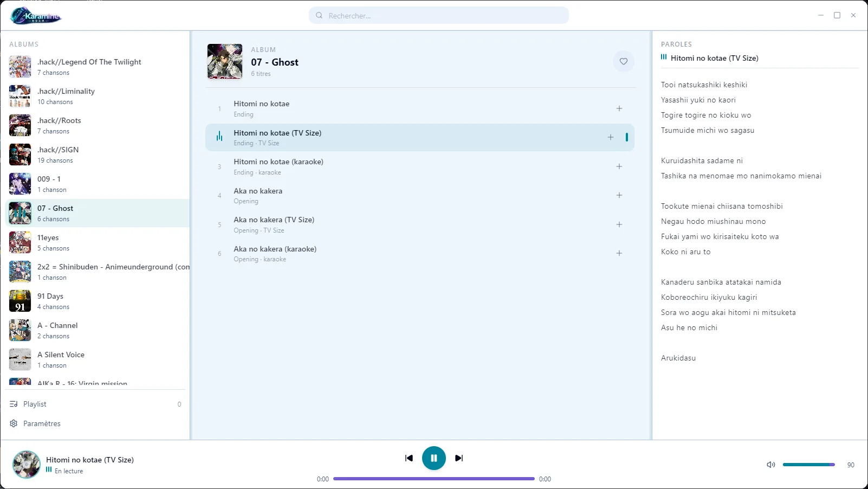868x489 pixels.
Task: Add Aka no kakera (TV Size) to playlist
Action: [x=619, y=224]
